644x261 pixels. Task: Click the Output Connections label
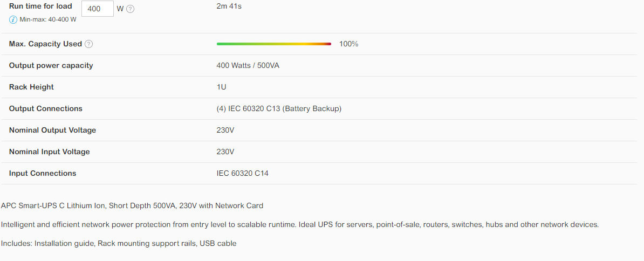pyautogui.click(x=46, y=109)
